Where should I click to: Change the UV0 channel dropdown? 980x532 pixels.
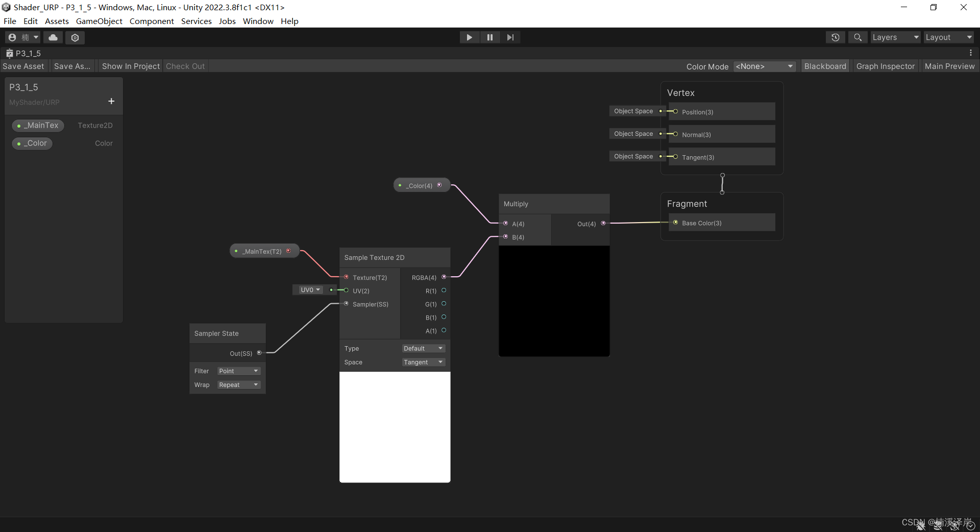pos(310,289)
